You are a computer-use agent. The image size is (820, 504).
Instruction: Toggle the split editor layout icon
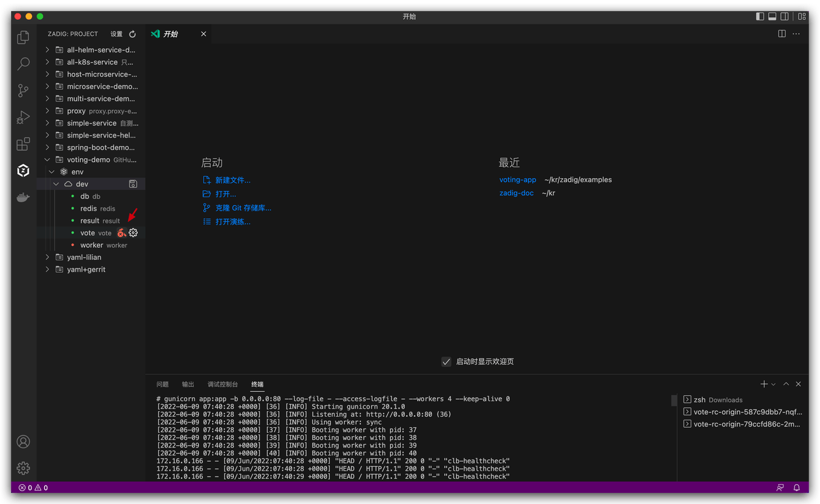click(x=782, y=33)
